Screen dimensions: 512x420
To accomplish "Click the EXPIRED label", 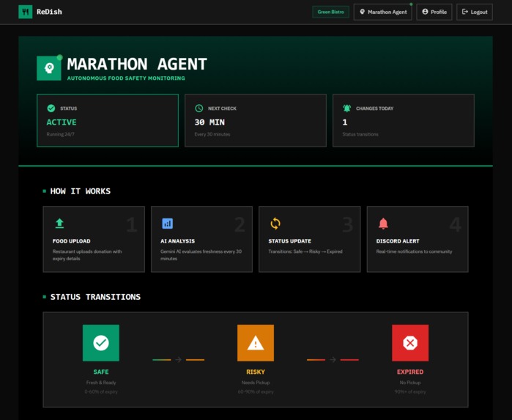I will point(410,372).
